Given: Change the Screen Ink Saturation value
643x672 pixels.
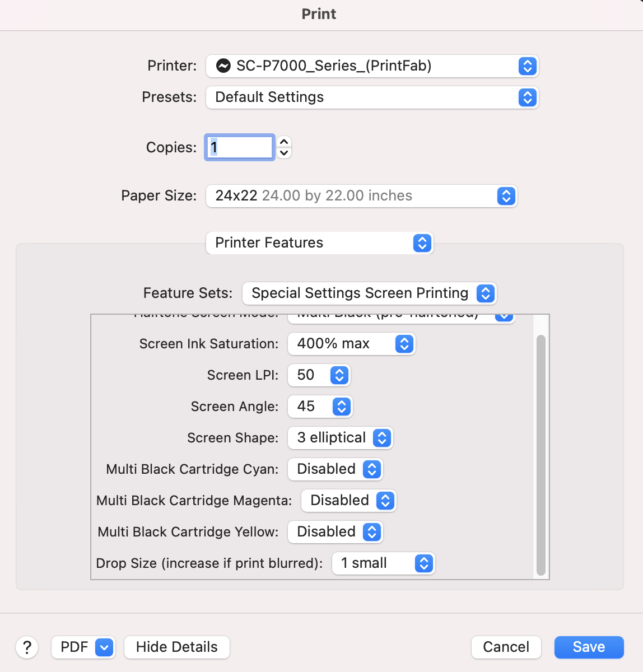Looking at the screenshot, I should (x=351, y=344).
